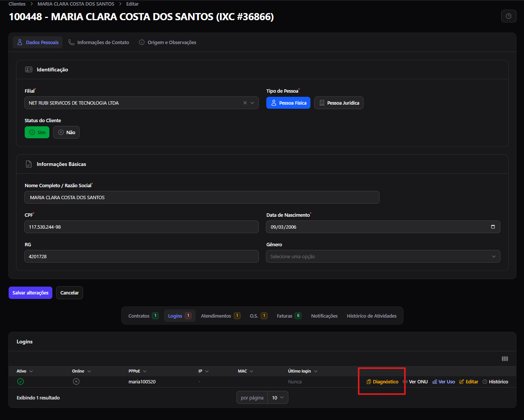
Task: Open Histórico de Atividades tab
Action: click(372, 316)
